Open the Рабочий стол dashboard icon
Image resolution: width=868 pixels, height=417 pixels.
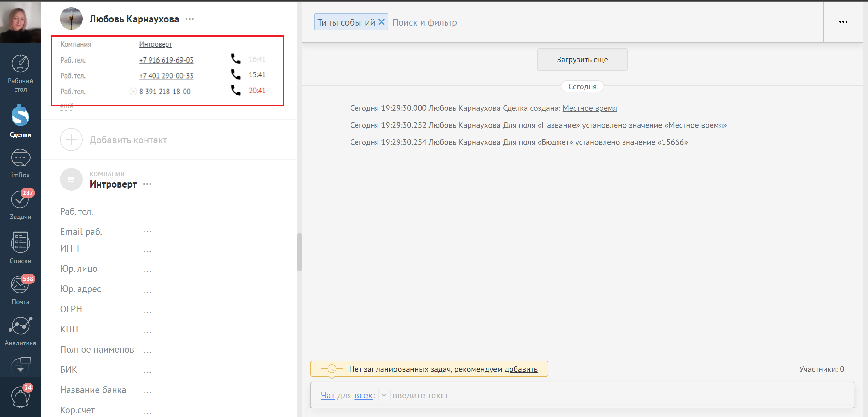tap(20, 73)
